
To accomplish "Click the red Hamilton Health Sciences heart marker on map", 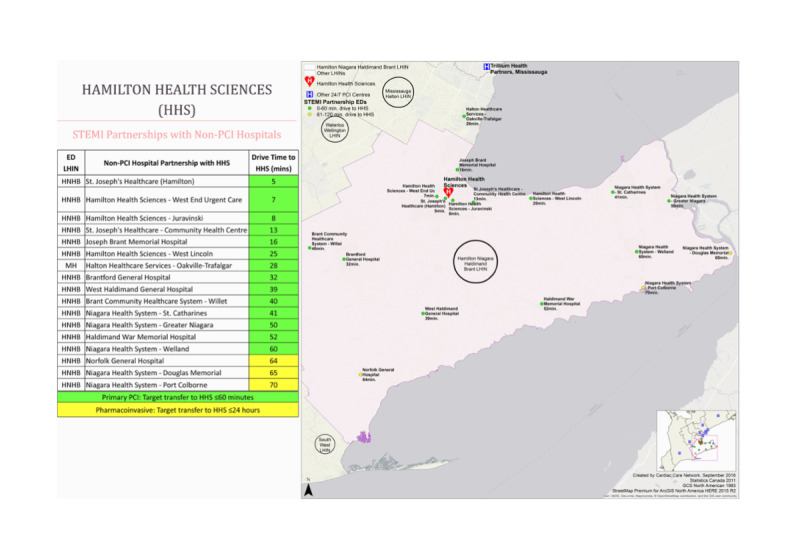I will 449,192.
